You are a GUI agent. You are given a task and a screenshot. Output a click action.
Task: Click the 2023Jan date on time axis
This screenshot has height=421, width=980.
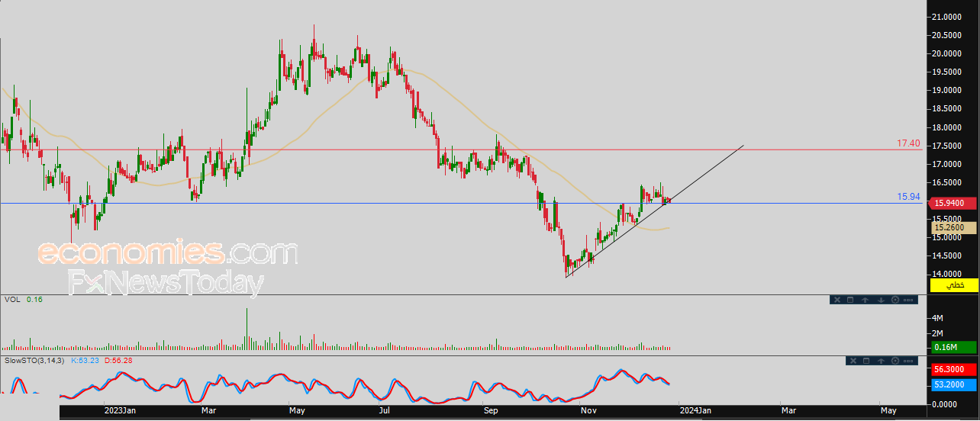click(120, 410)
